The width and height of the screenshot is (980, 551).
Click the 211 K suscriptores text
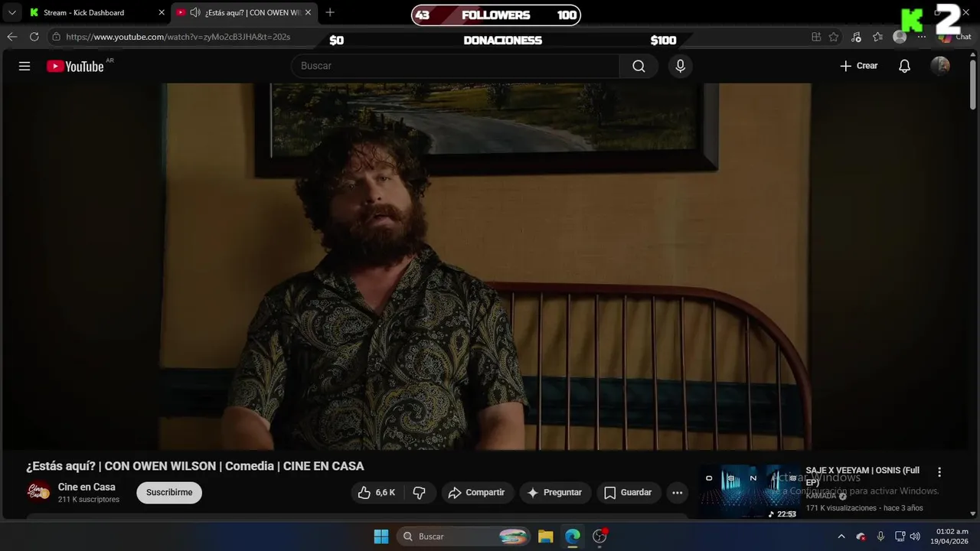pyautogui.click(x=89, y=500)
